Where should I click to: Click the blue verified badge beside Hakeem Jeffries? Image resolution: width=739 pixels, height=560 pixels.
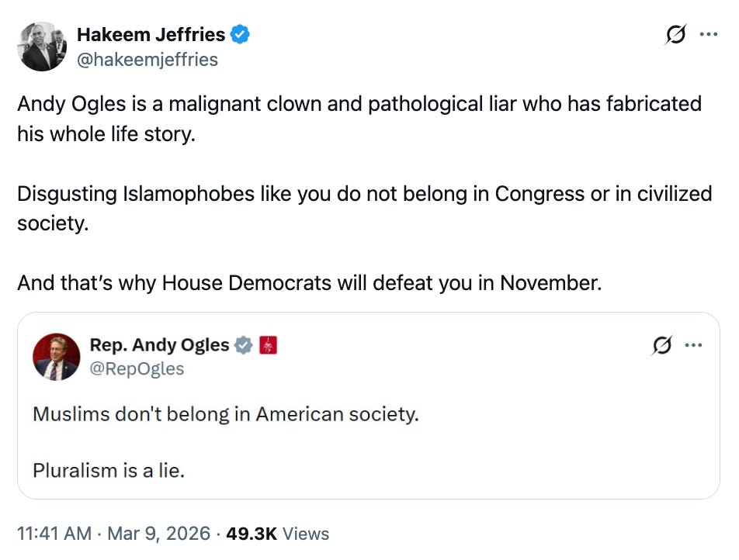click(241, 35)
